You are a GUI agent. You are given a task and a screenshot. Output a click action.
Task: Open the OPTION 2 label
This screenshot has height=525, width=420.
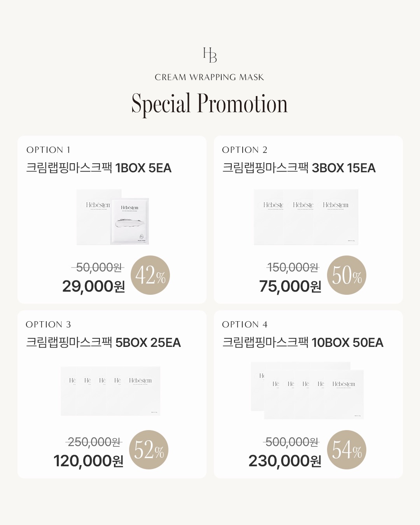point(245,150)
